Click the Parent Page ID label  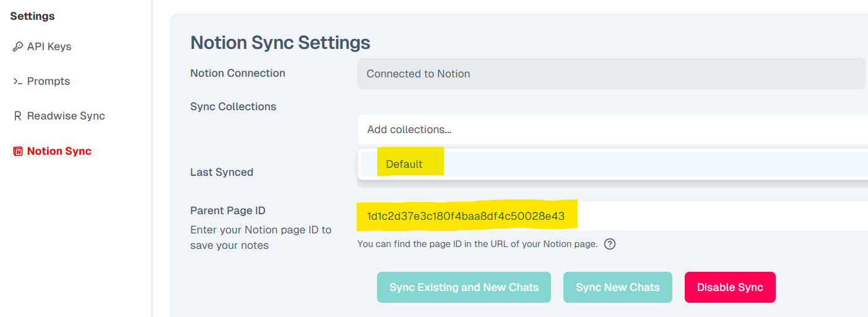coord(228,211)
